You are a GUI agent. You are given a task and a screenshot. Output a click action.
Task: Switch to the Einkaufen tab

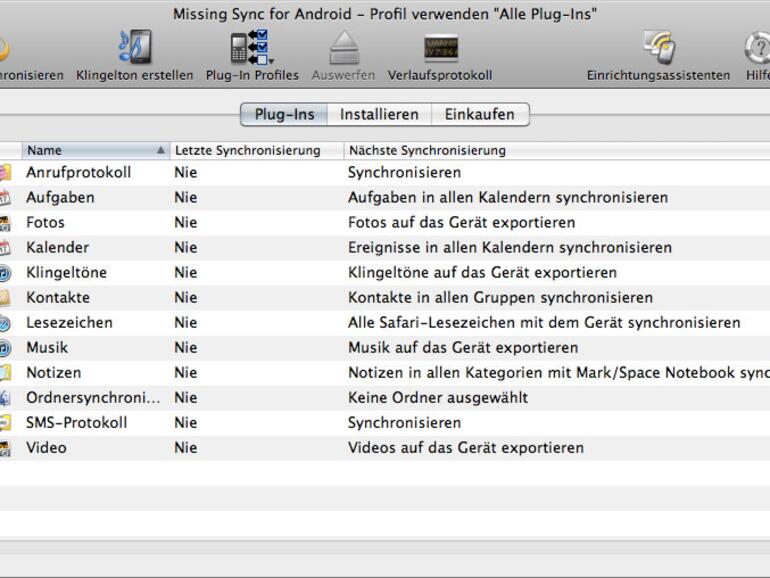[480, 114]
